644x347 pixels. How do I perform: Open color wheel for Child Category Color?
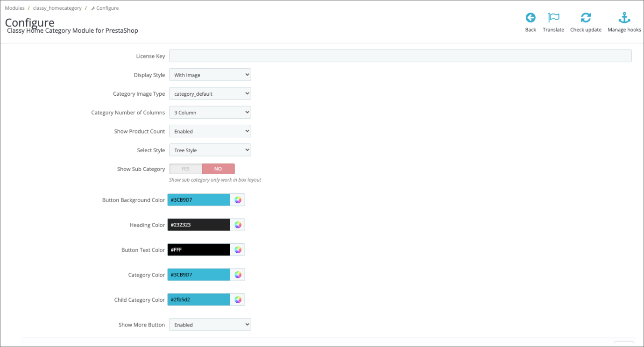(x=238, y=300)
